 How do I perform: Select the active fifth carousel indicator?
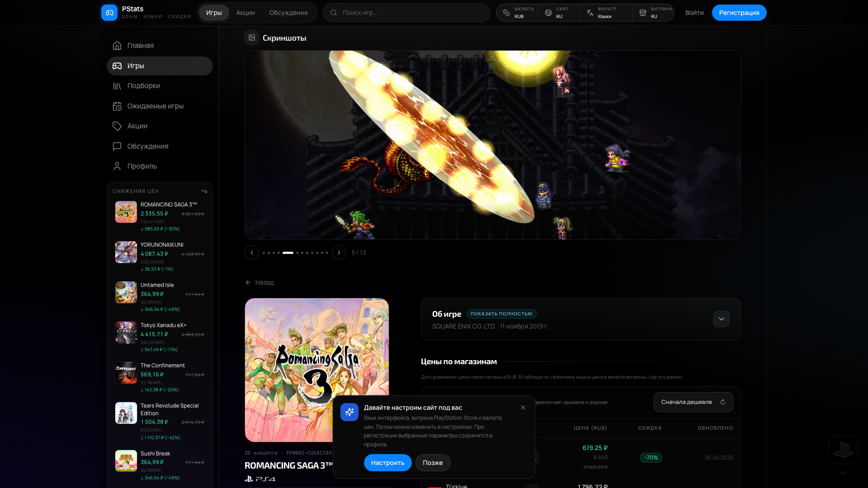pos(288,253)
